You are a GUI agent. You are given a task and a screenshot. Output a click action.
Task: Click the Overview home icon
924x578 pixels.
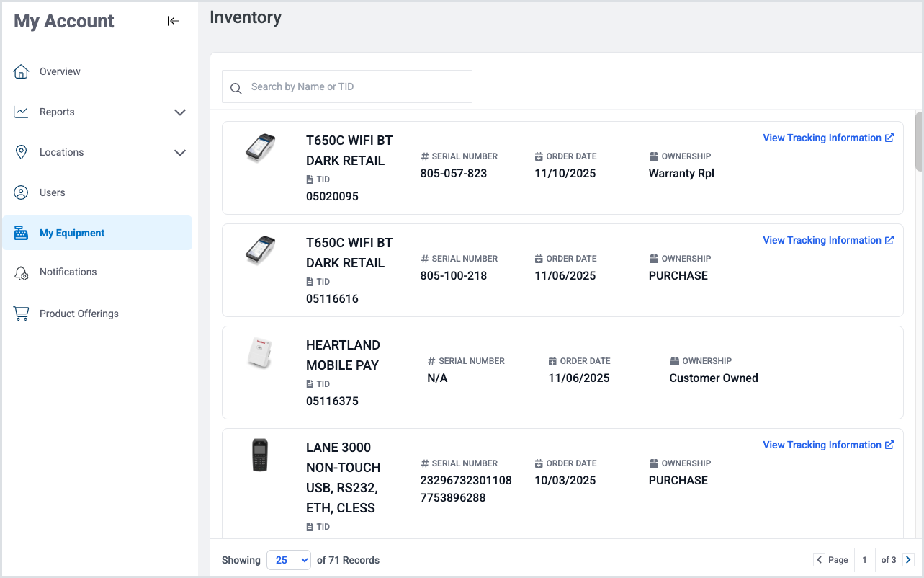click(22, 71)
